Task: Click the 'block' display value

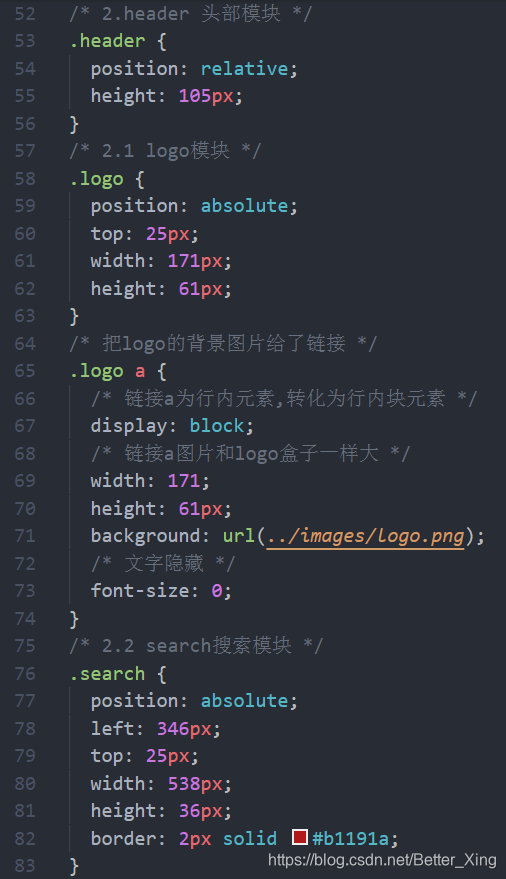Action: coord(217,425)
